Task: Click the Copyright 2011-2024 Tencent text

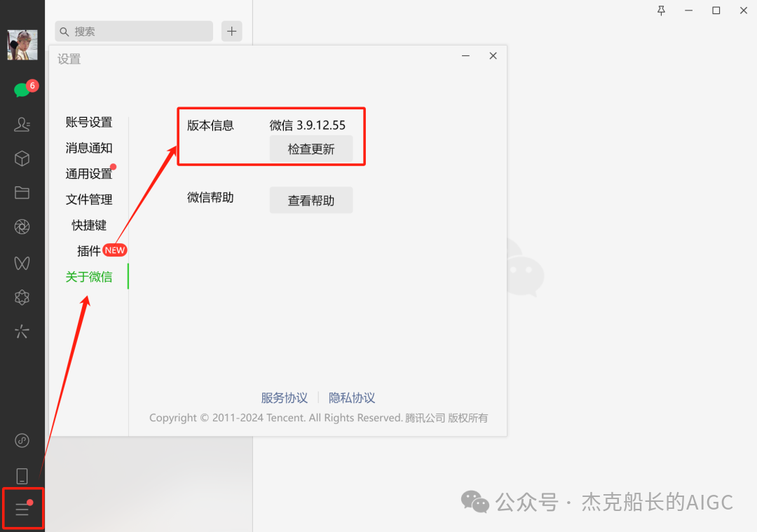Action: coord(319,418)
